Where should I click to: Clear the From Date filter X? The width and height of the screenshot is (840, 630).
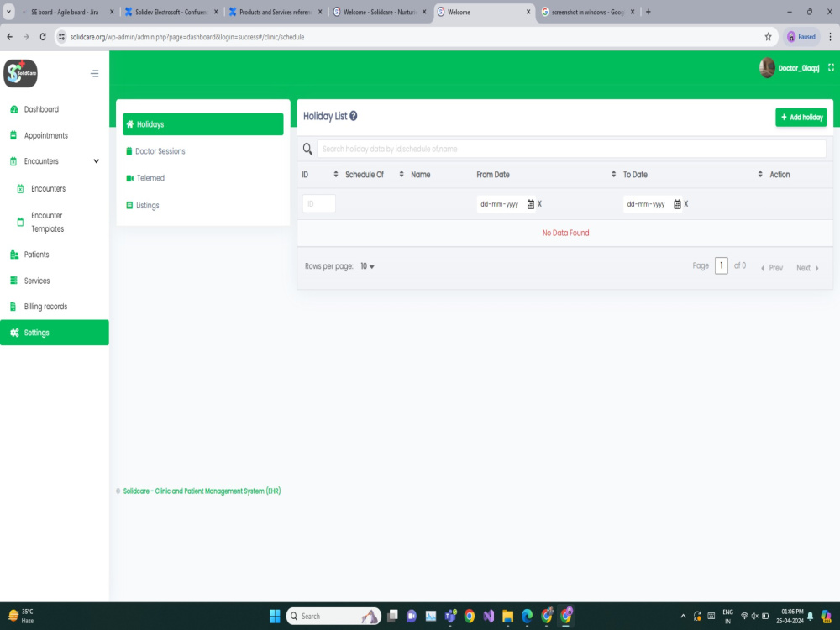(539, 204)
